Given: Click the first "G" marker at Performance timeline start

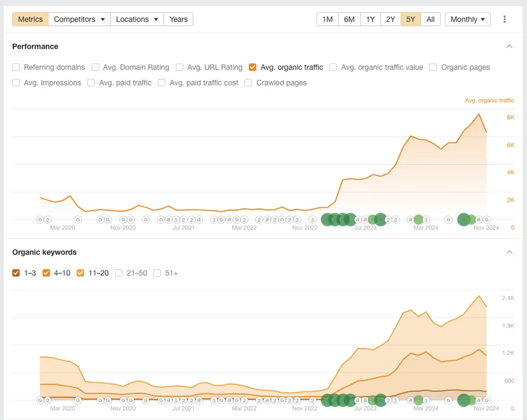Looking at the screenshot, I should coord(40,220).
